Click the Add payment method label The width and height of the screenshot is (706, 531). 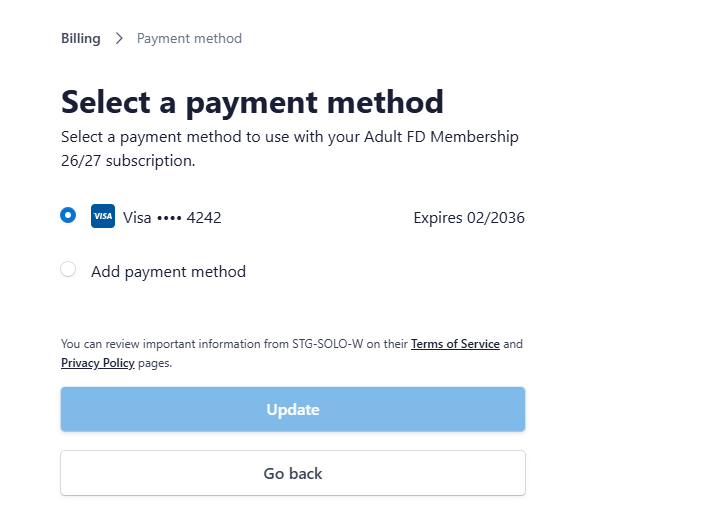(x=168, y=271)
